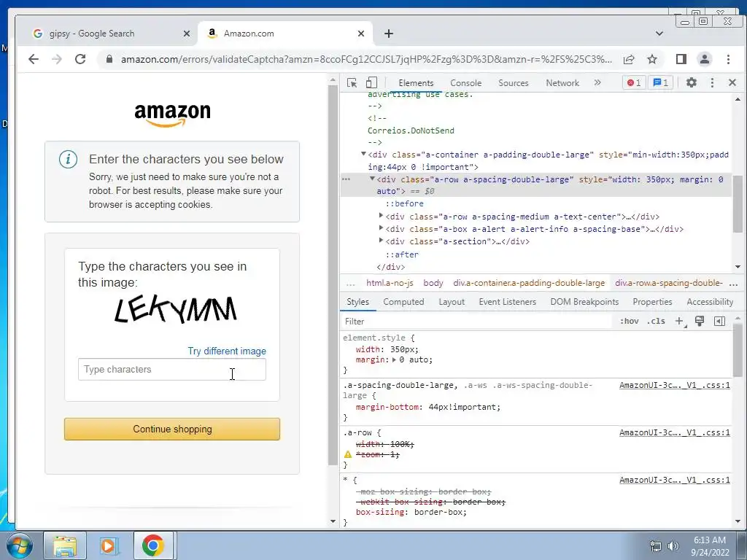
Task: Reload the Amazon page
Action: (80, 59)
